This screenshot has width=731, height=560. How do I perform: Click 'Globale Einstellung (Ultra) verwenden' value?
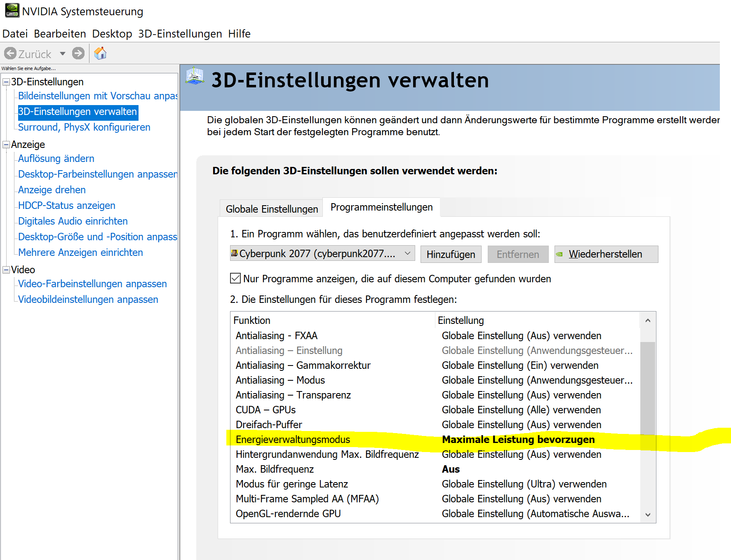(x=524, y=484)
